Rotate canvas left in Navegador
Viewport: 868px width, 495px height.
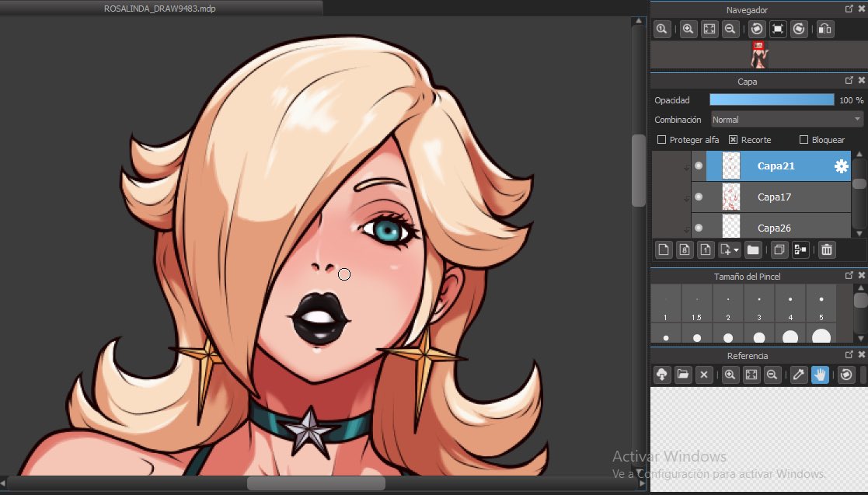pos(757,30)
